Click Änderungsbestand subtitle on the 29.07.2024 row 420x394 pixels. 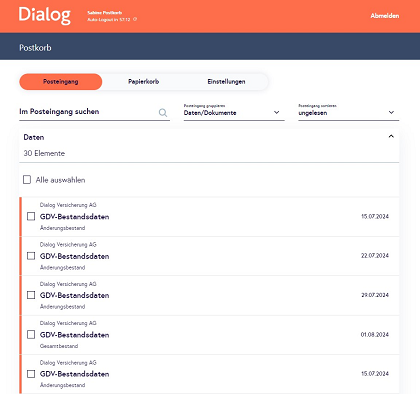pyautogui.click(x=63, y=307)
